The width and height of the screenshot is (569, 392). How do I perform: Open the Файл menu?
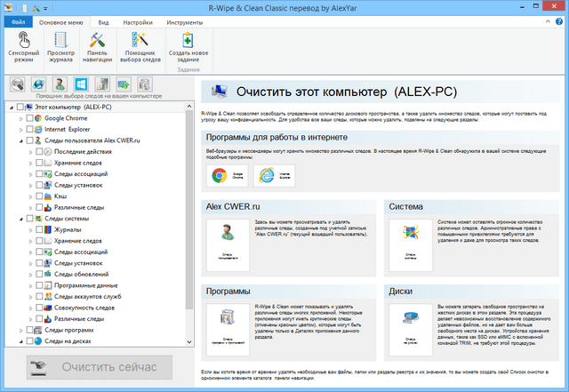(18, 22)
